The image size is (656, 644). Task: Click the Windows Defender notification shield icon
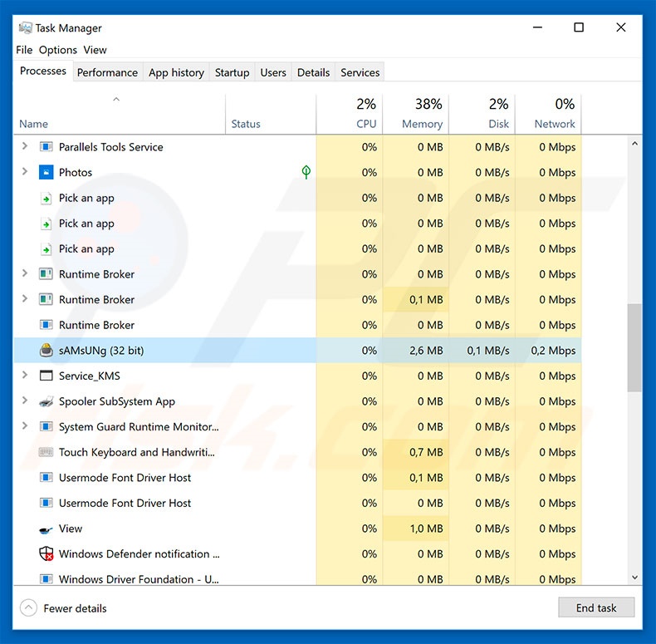(x=47, y=554)
